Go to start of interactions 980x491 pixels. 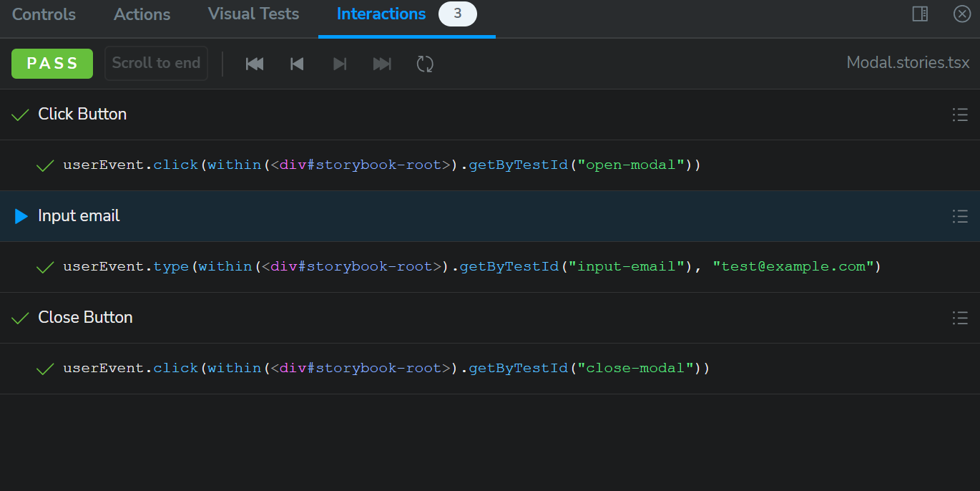pos(254,64)
